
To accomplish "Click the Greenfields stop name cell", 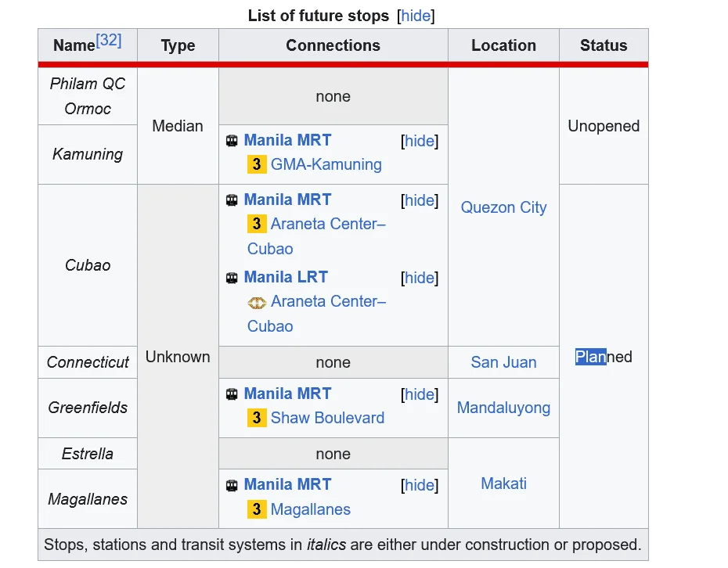I will 88,408.
